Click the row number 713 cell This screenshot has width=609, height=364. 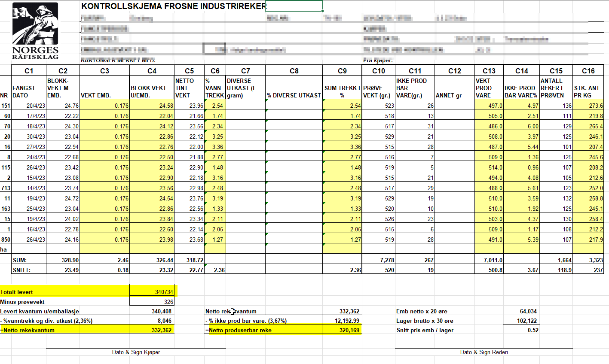[6, 188]
